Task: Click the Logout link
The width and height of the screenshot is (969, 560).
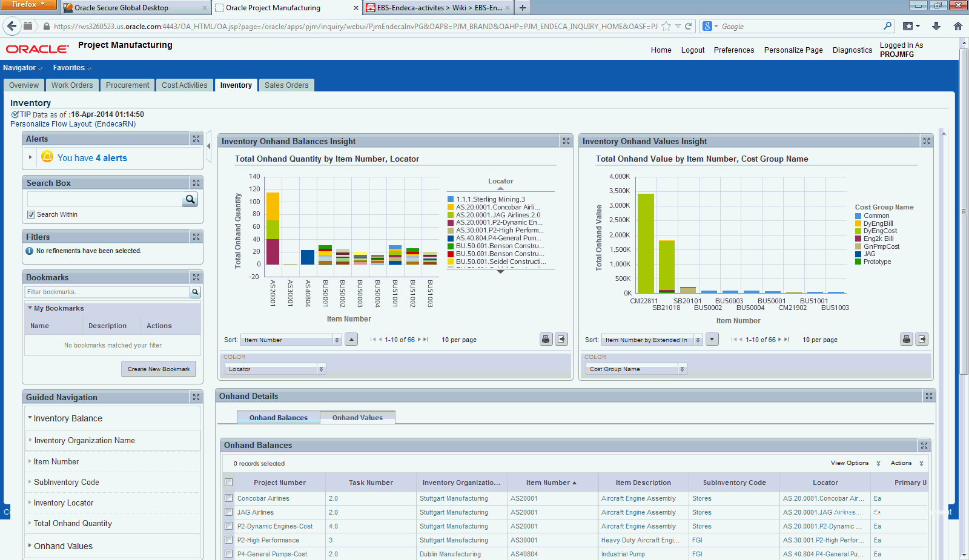Action: pyautogui.click(x=693, y=50)
